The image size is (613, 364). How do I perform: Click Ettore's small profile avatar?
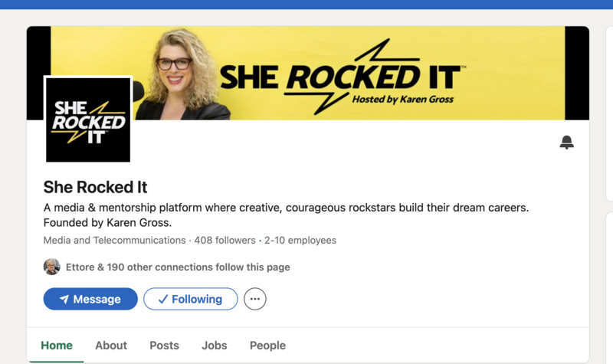point(51,267)
